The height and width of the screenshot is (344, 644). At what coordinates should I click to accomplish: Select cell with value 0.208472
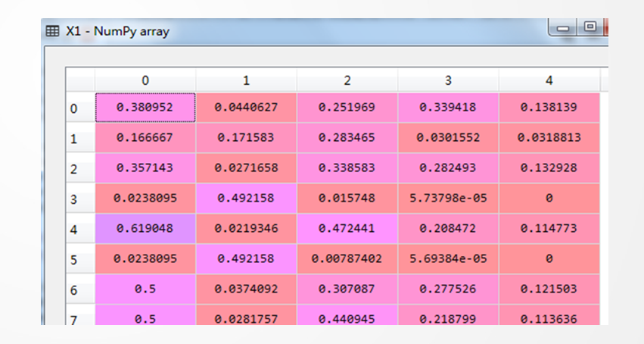point(448,229)
